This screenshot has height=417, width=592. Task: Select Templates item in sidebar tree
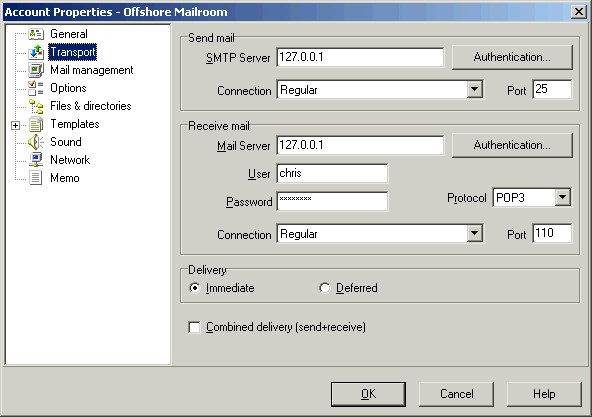tap(75, 124)
